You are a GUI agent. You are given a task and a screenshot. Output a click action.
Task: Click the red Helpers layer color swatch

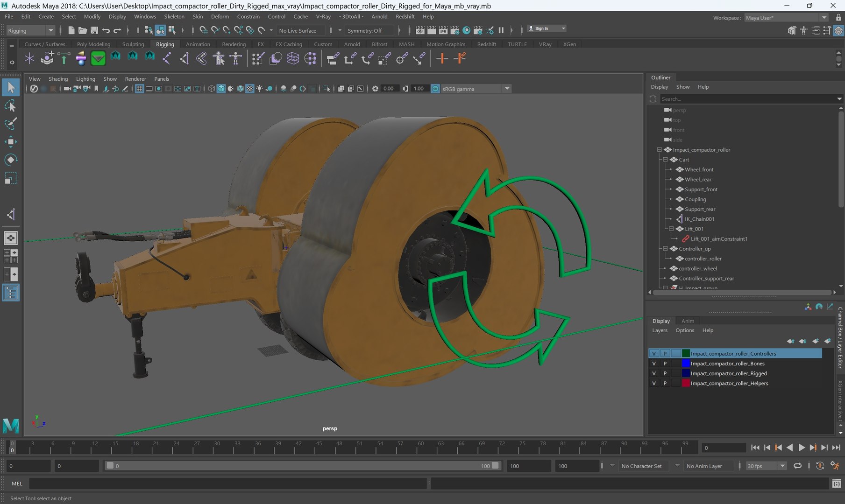[x=686, y=383]
